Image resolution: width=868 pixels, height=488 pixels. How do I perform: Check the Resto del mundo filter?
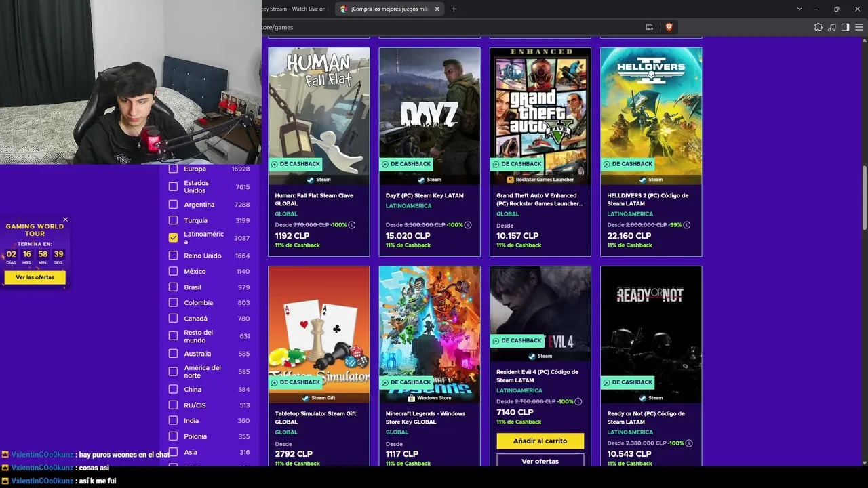pos(173,336)
